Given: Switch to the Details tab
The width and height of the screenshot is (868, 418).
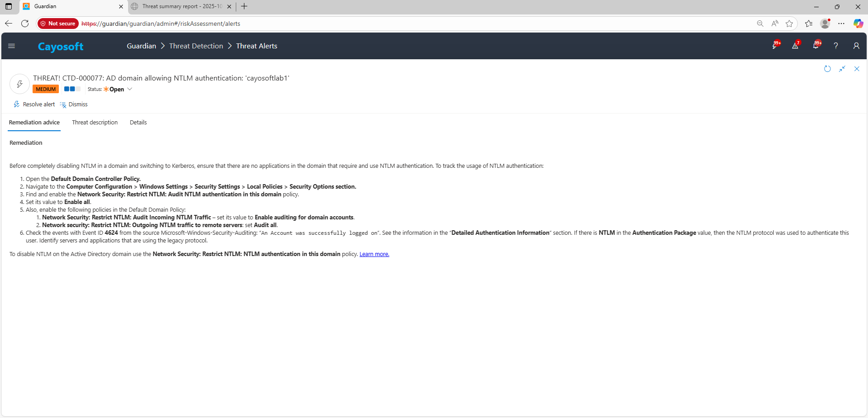Looking at the screenshot, I should tap(138, 123).
